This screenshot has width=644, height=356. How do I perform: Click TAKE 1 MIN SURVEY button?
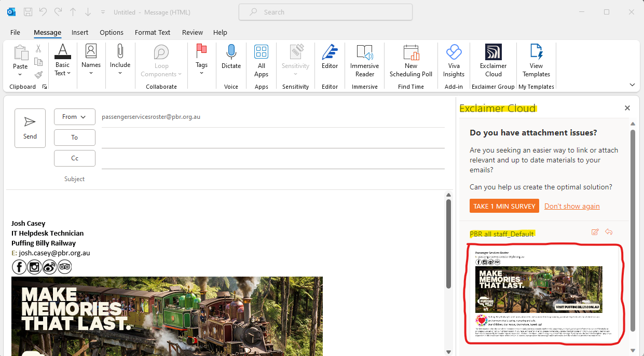[504, 206]
